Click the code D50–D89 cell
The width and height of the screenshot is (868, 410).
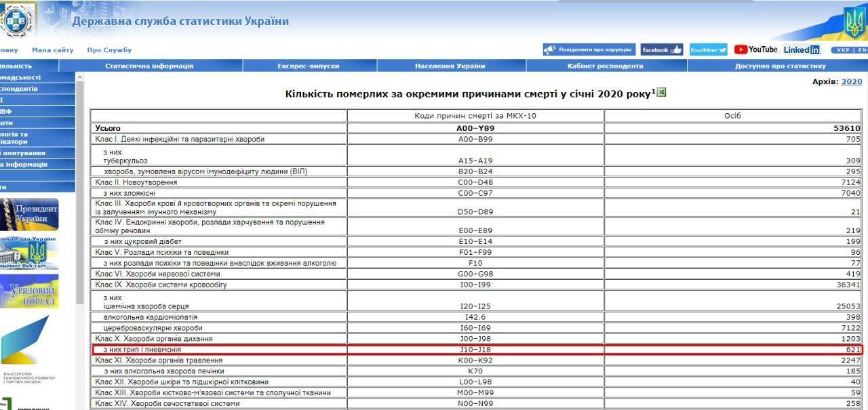click(475, 207)
